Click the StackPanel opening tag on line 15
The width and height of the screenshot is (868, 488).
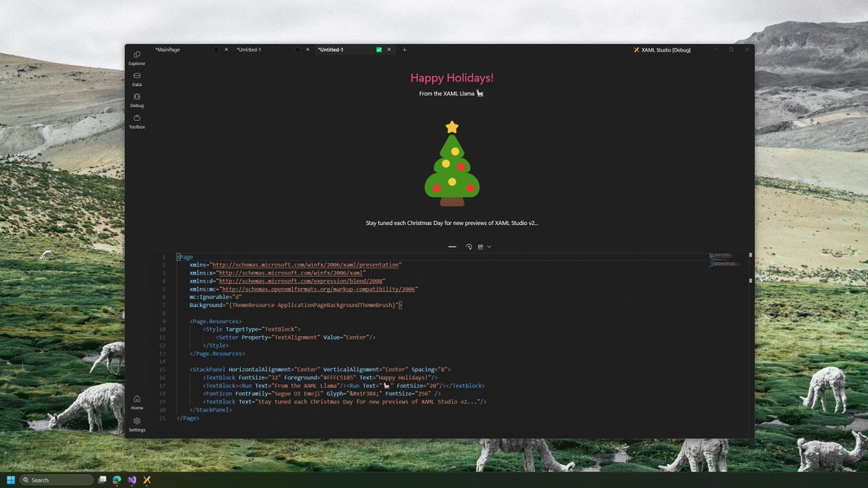pyautogui.click(x=320, y=369)
